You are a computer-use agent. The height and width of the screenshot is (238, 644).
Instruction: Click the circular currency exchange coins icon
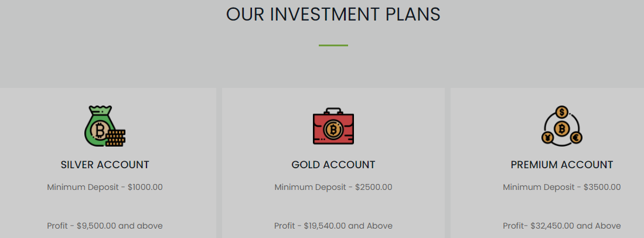click(x=561, y=126)
